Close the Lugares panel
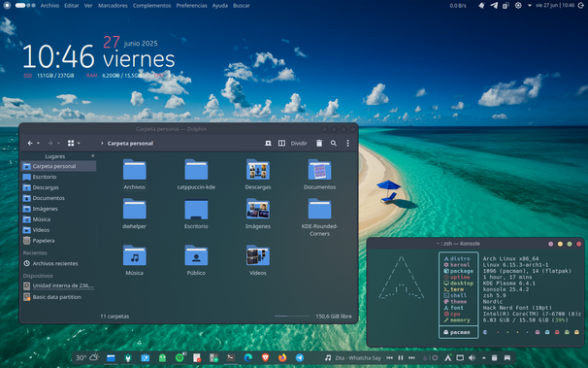 [92, 156]
